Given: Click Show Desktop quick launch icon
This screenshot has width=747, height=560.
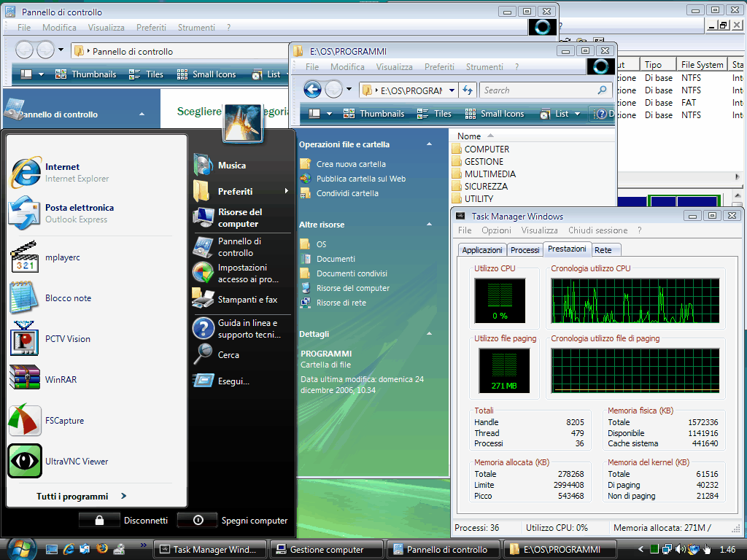Looking at the screenshot, I should (52, 550).
